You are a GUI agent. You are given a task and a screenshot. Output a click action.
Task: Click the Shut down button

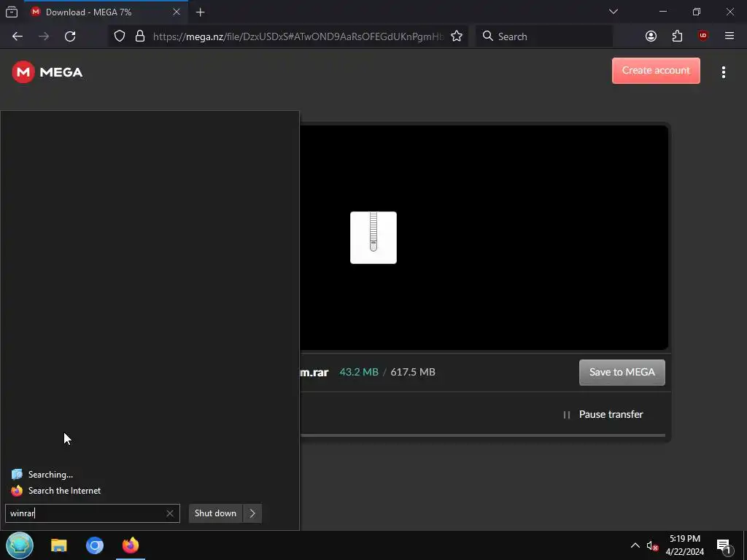[215, 513]
